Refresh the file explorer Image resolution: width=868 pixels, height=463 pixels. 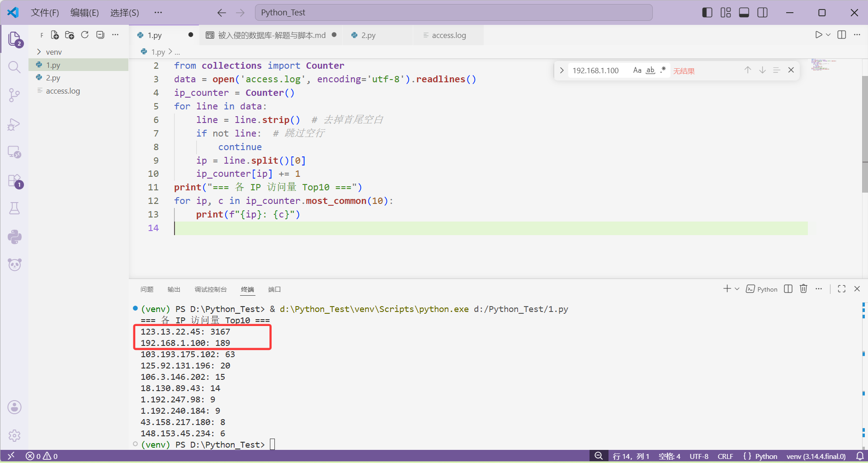pyautogui.click(x=85, y=35)
